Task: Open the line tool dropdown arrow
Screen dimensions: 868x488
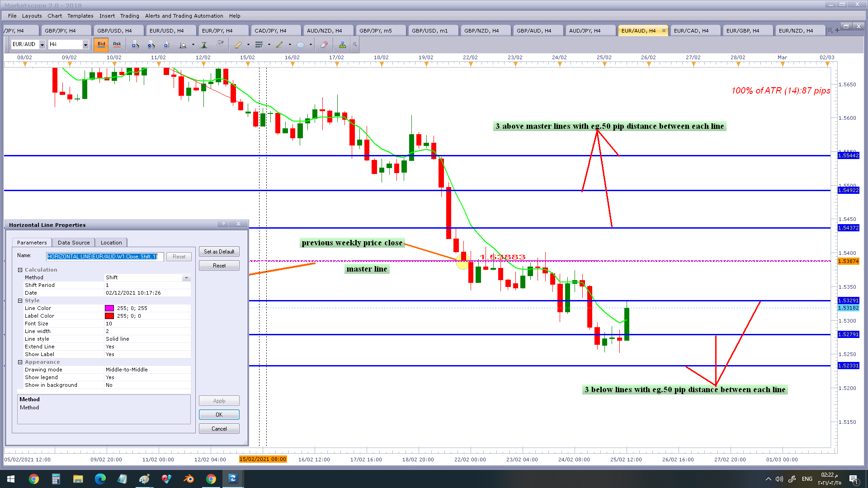Action: pyautogui.click(x=290, y=45)
